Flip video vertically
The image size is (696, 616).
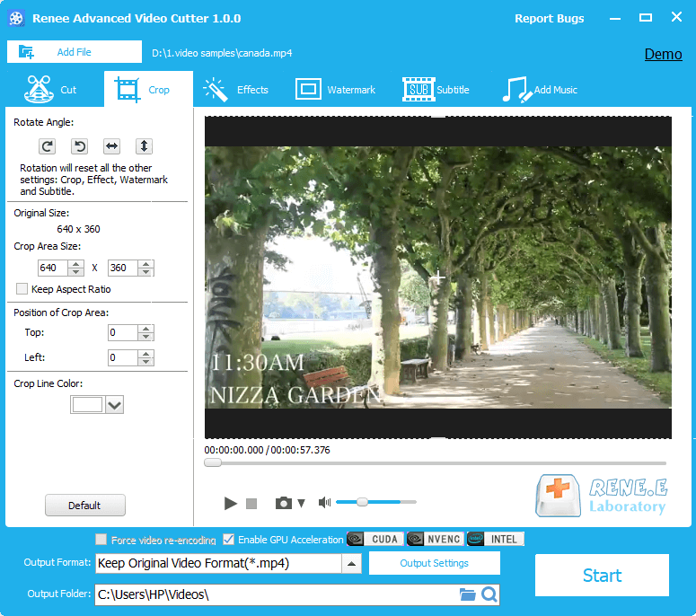point(144,146)
